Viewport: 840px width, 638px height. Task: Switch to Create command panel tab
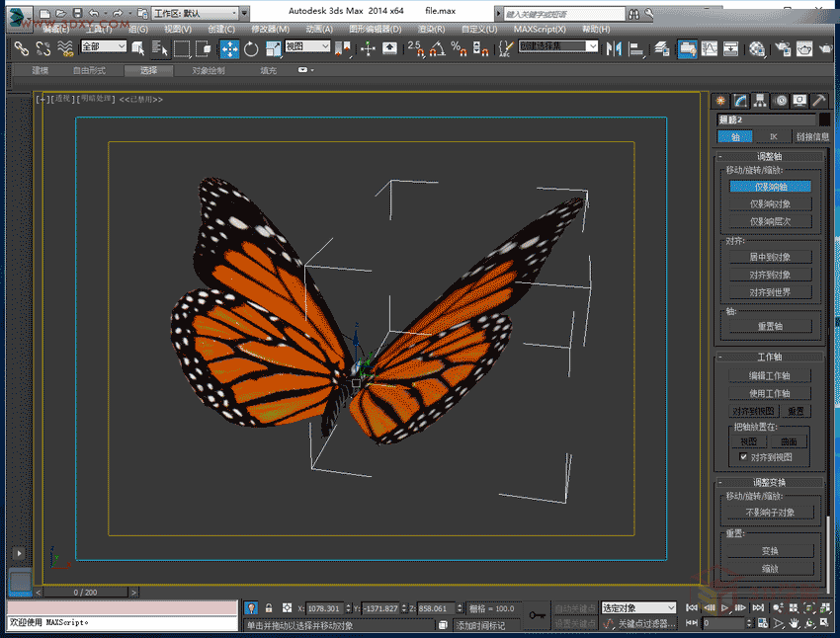coord(720,100)
